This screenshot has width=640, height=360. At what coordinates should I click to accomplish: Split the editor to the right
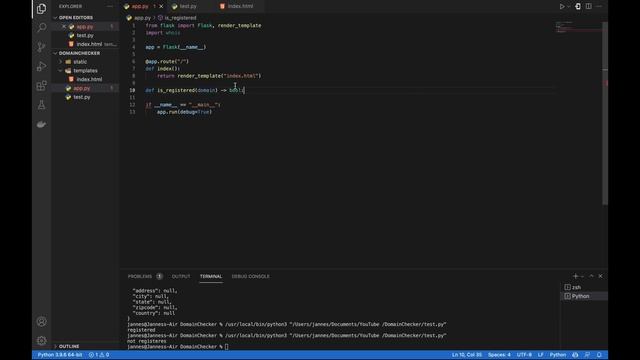pos(589,7)
